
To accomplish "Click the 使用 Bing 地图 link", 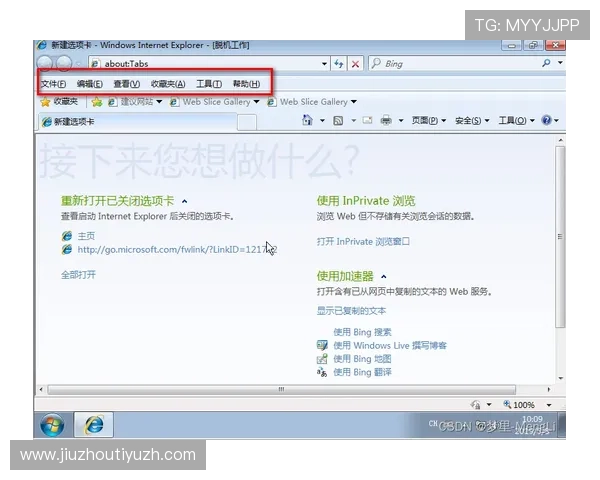I will click(x=362, y=359).
